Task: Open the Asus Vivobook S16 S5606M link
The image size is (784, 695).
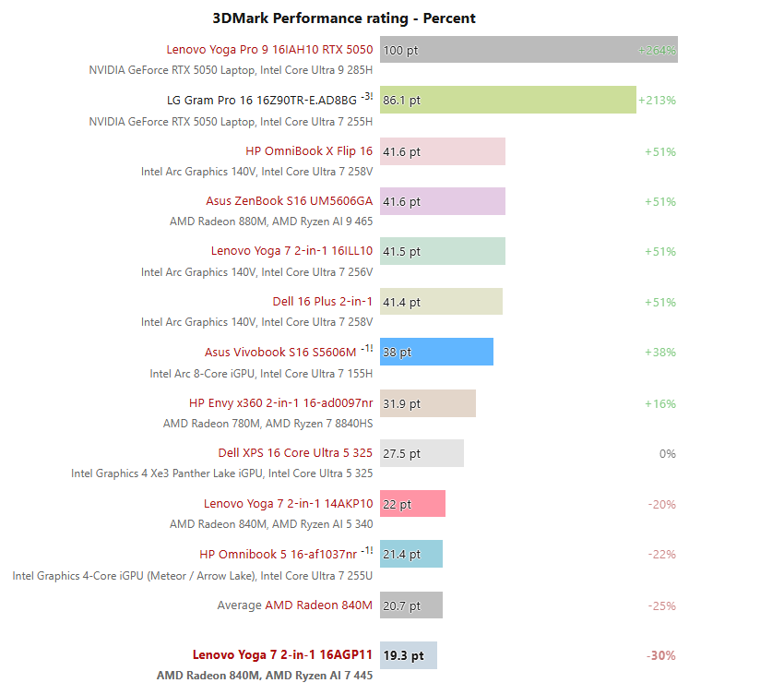Action: pyautogui.click(x=279, y=353)
